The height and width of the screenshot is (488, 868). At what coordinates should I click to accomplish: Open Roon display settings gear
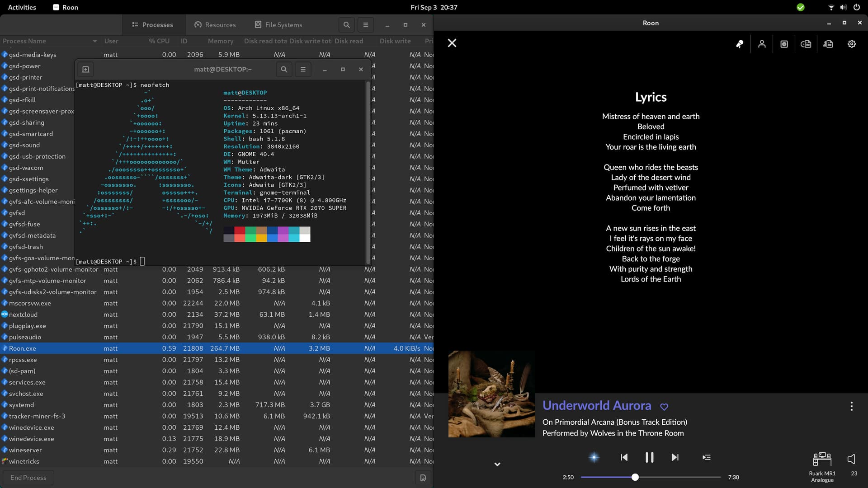click(852, 44)
